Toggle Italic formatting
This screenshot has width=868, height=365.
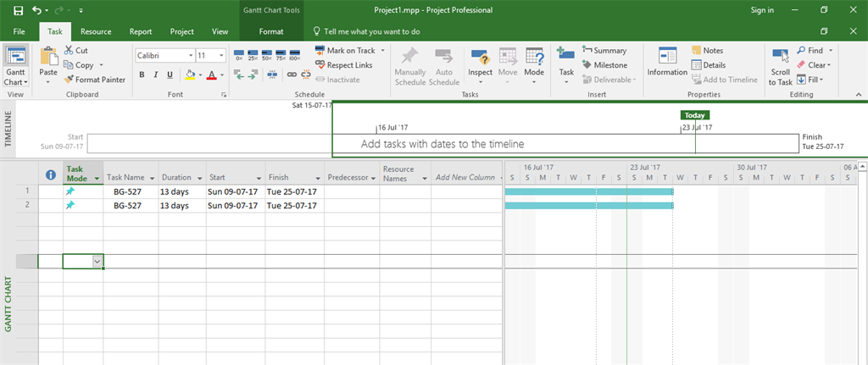click(x=155, y=75)
